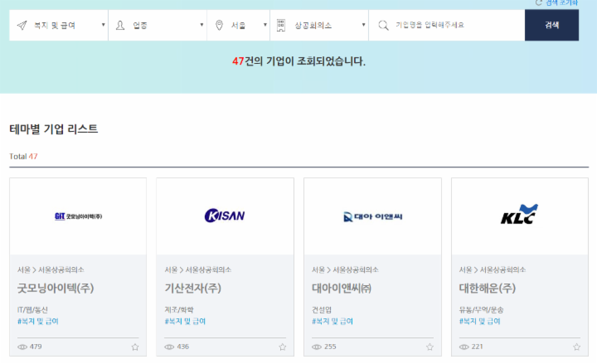Viewport: 597px width, 364px height.
Task: Click the 건설업 category text
Action: pos(322,310)
